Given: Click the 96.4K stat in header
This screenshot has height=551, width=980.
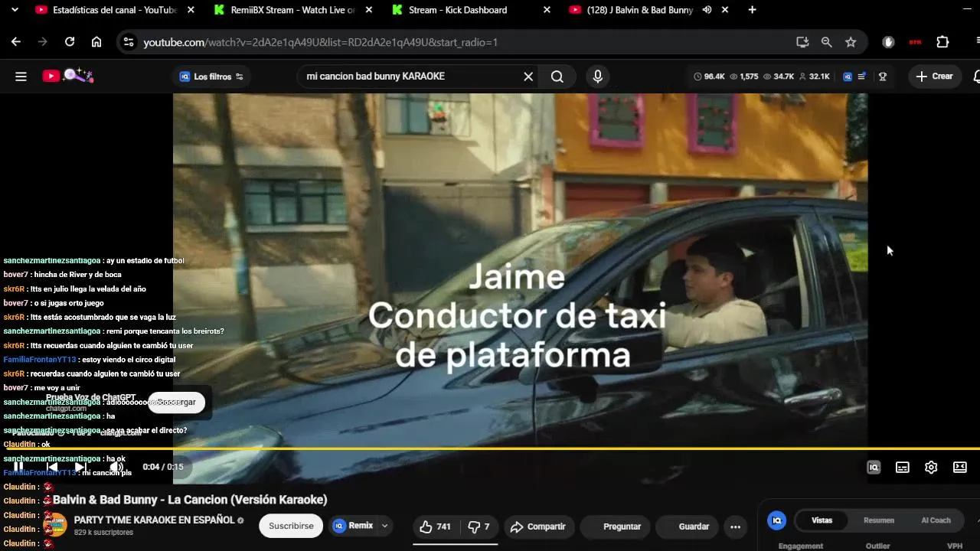Looking at the screenshot, I should click(709, 77).
